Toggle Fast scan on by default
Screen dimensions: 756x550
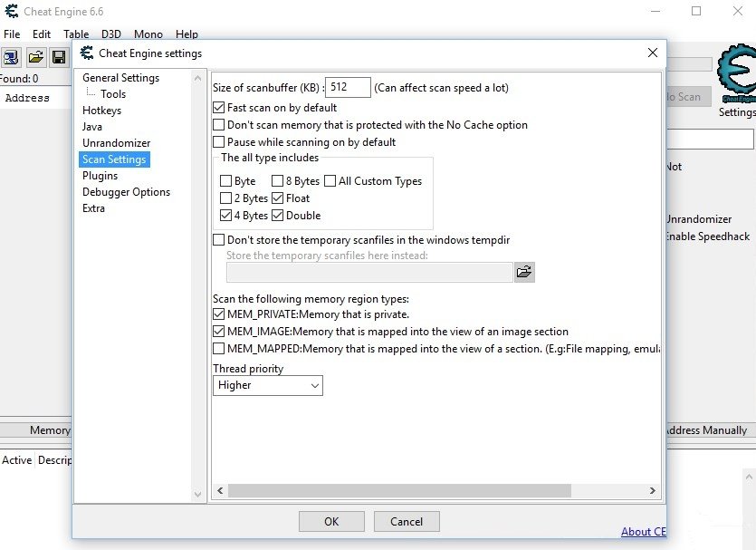[x=218, y=108]
